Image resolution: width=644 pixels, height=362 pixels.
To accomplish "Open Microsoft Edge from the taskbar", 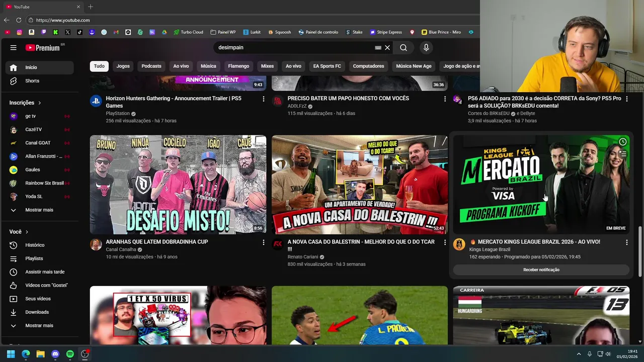I will point(26,354).
